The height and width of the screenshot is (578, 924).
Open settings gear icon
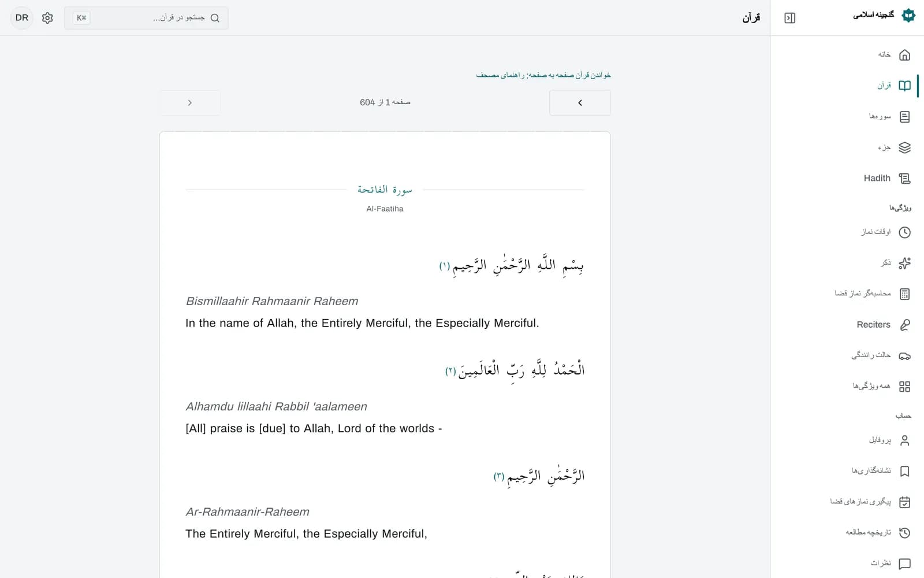[x=47, y=18]
